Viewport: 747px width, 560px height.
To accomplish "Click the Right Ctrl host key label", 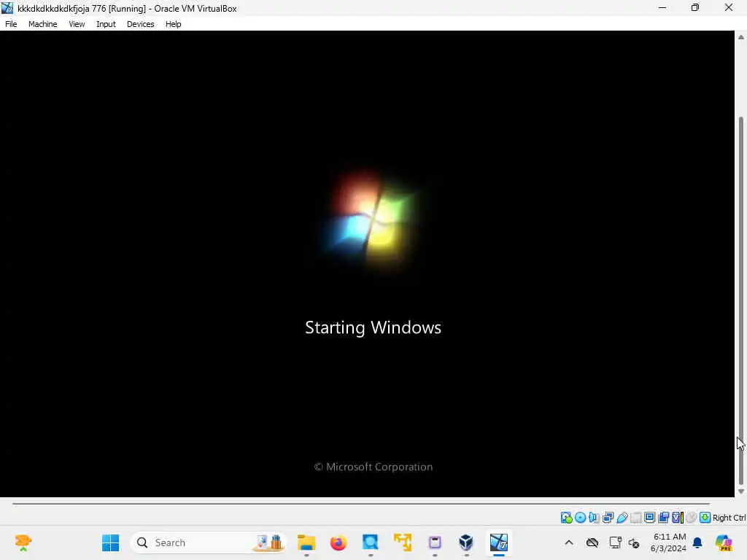I will [729, 518].
